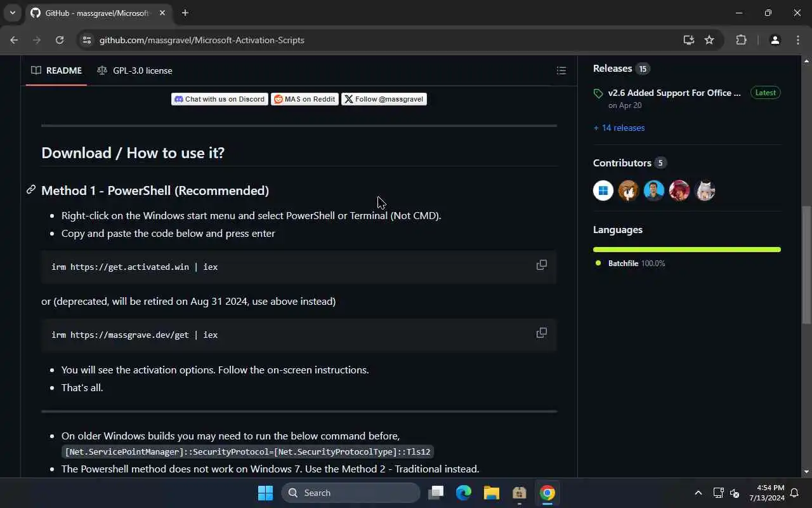Open Task View on the taskbar
Viewport: 812px width, 508px height.
(x=436, y=493)
